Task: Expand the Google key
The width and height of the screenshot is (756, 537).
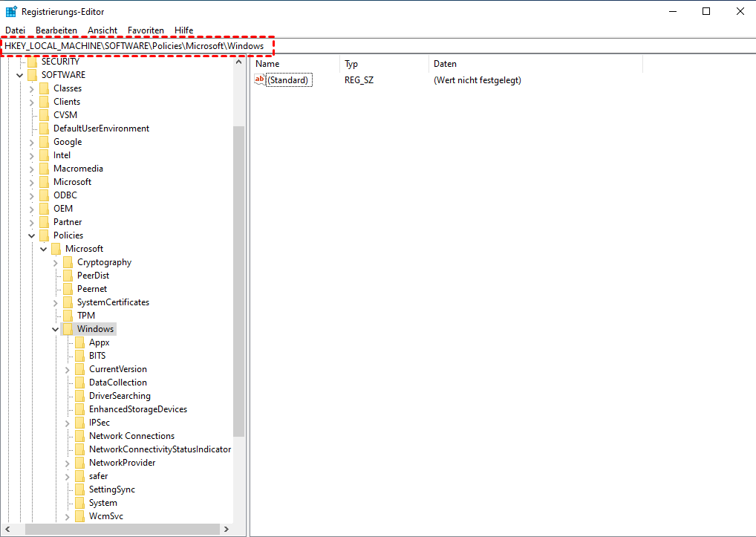Action: pos(32,142)
